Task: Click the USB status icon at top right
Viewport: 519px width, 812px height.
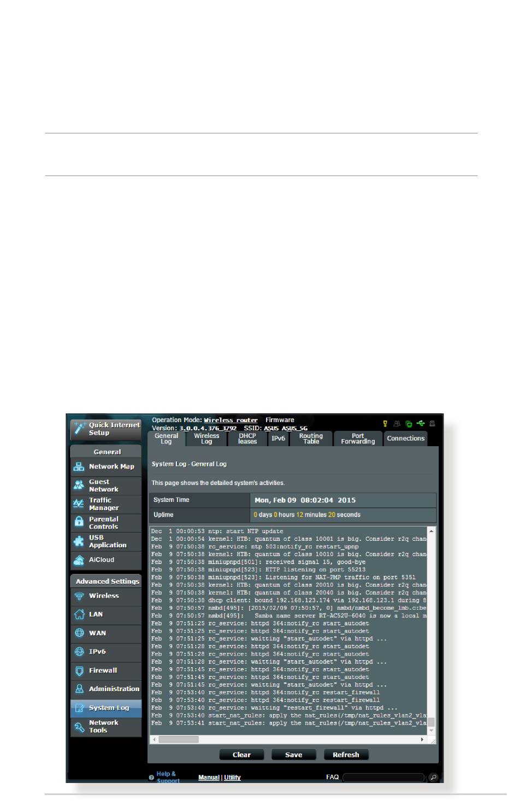Action: point(420,423)
